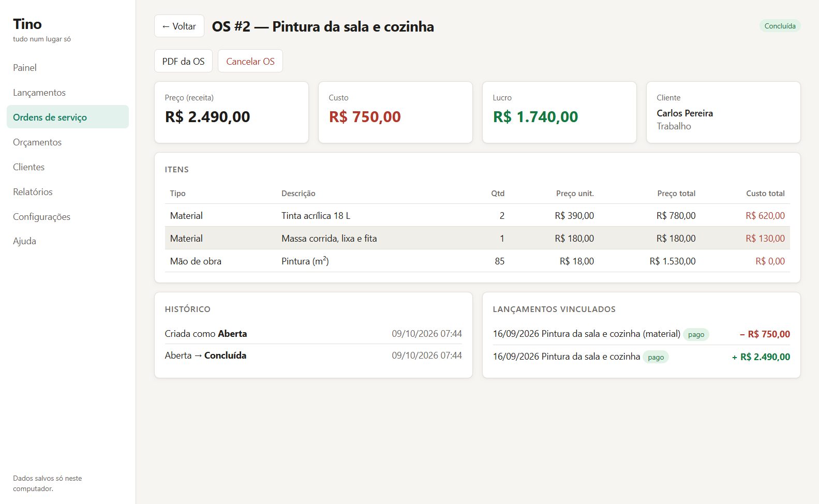
Task: Click the Tipo column header
Action: (177, 194)
